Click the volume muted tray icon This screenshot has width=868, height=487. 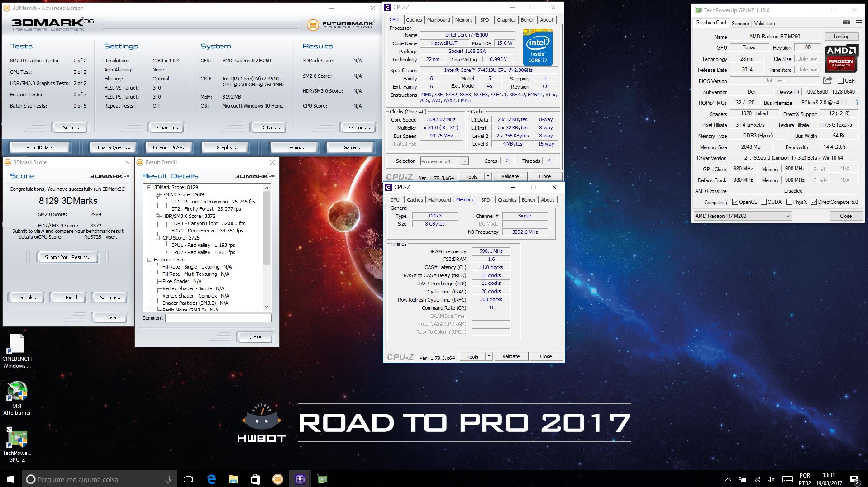[x=771, y=479]
